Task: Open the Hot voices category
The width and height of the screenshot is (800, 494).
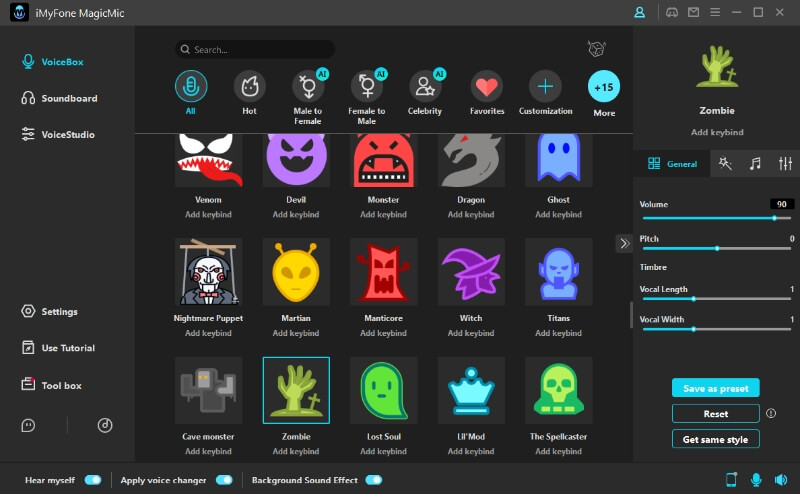Action: (x=249, y=86)
